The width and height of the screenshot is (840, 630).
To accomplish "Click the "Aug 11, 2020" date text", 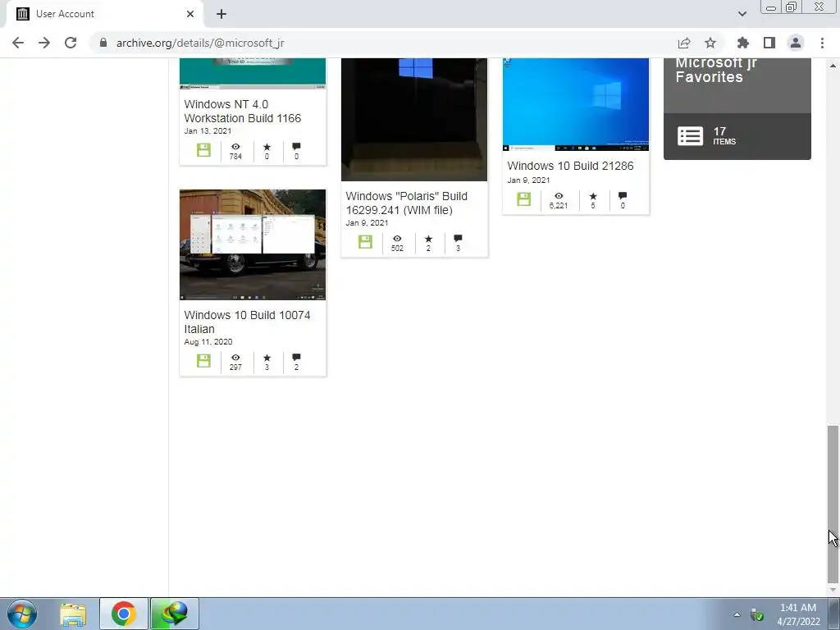I will [x=208, y=342].
